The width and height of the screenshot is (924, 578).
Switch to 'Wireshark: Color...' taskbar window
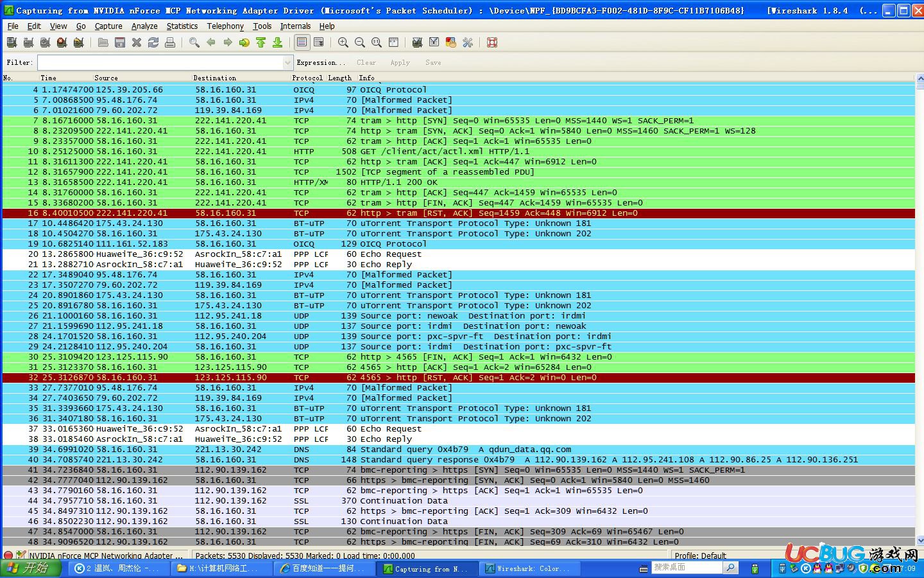[x=531, y=568]
